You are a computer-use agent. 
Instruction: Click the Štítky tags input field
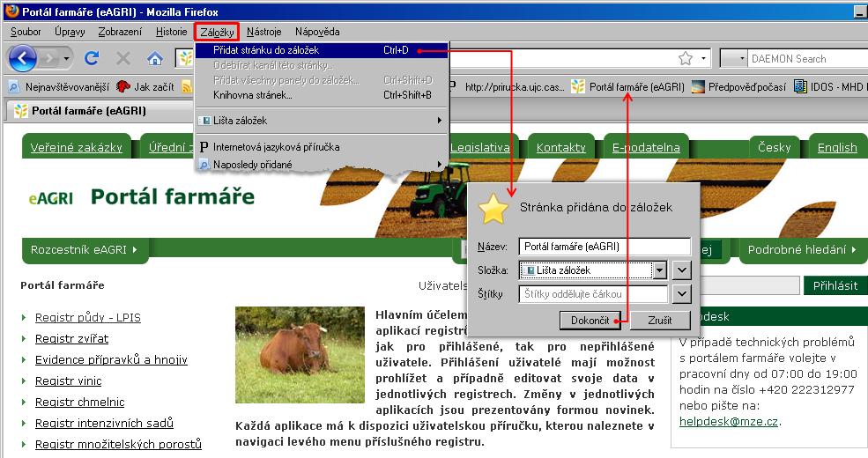[593, 294]
